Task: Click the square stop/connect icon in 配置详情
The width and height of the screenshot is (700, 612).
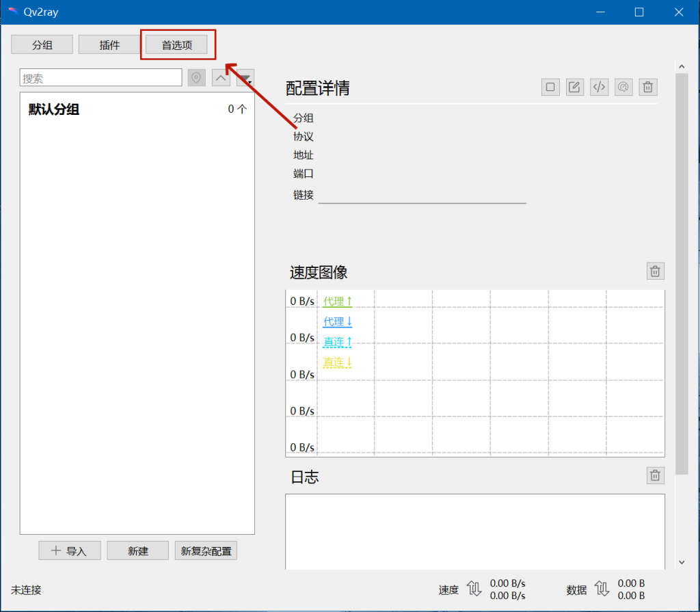Action: click(550, 87)
